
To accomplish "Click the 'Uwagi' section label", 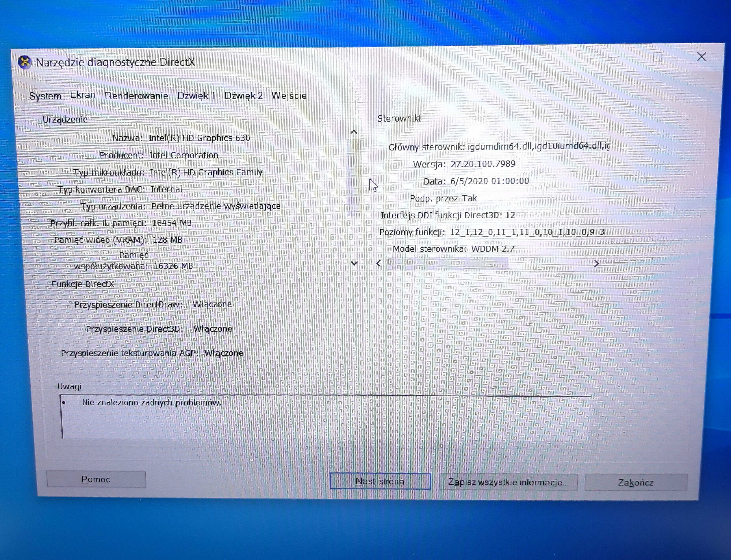I will tap(69, 387).
